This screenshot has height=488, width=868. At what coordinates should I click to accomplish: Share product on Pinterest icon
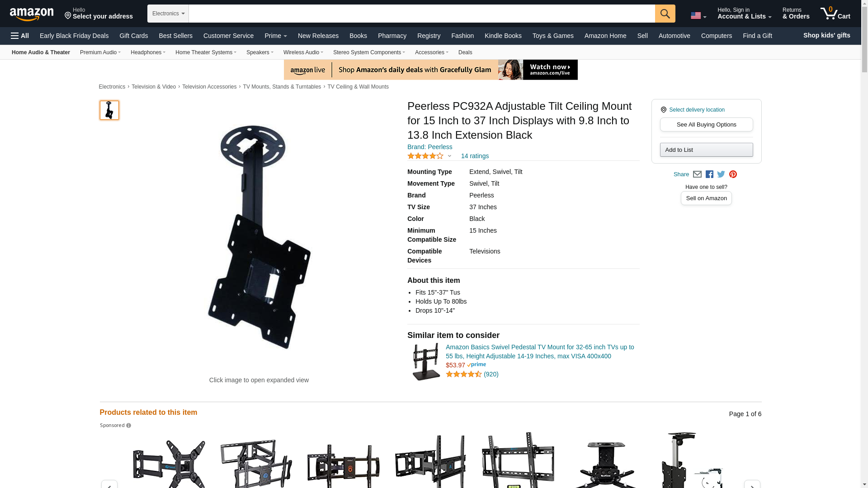[x=733, y=174]
